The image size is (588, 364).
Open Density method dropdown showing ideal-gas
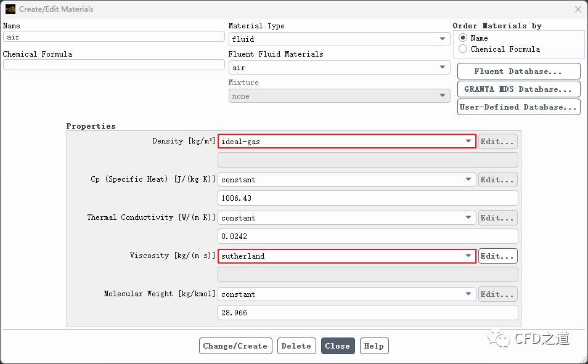pos(346,141)
